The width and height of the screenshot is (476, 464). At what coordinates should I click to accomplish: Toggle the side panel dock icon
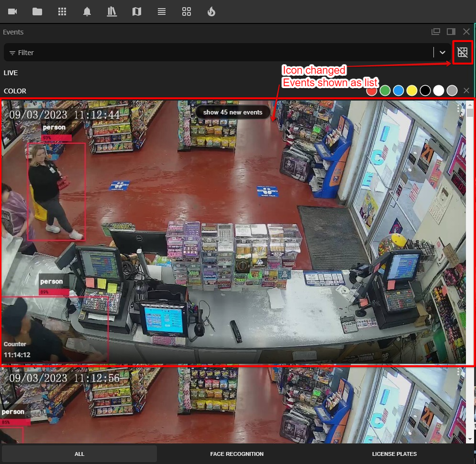coord(451,32)
